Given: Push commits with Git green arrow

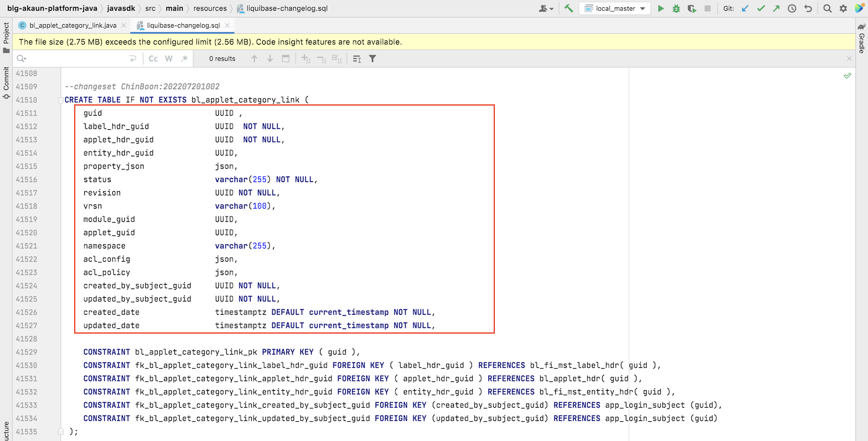Looking at the screenshot, I should [x=776, y=8].
